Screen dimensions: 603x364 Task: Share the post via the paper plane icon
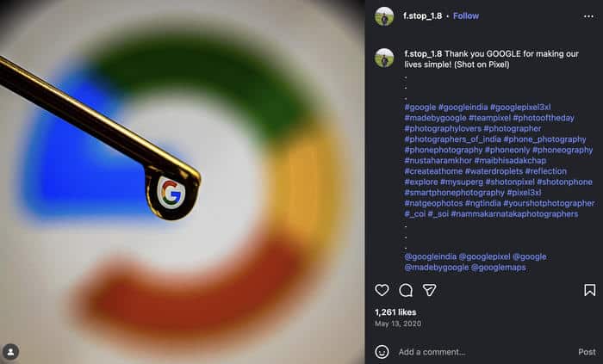tap(429, 290)
